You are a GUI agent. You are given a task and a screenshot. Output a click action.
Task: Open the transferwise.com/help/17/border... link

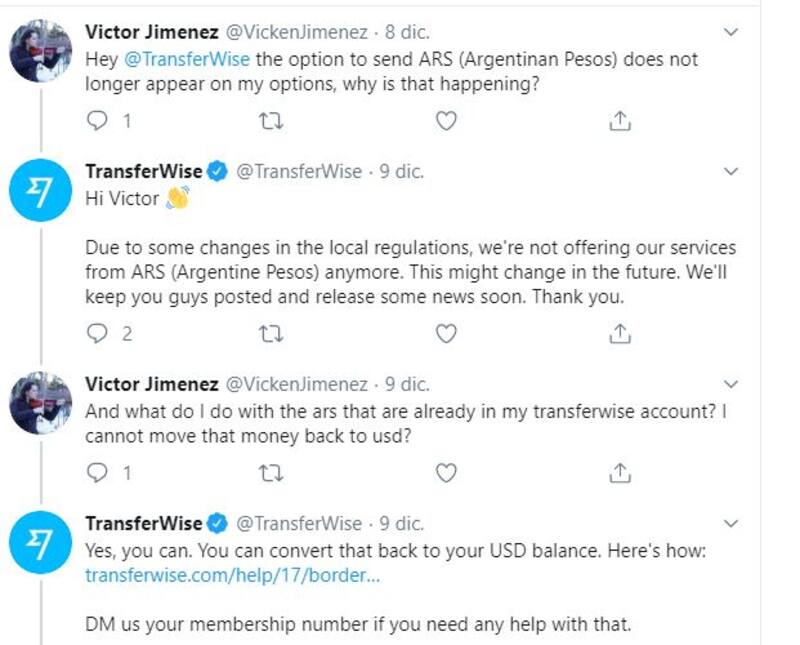pos(232,576)
